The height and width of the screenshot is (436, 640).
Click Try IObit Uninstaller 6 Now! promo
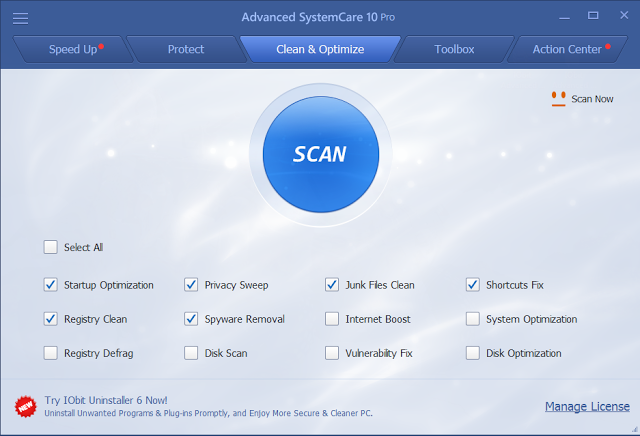(106, 400)
